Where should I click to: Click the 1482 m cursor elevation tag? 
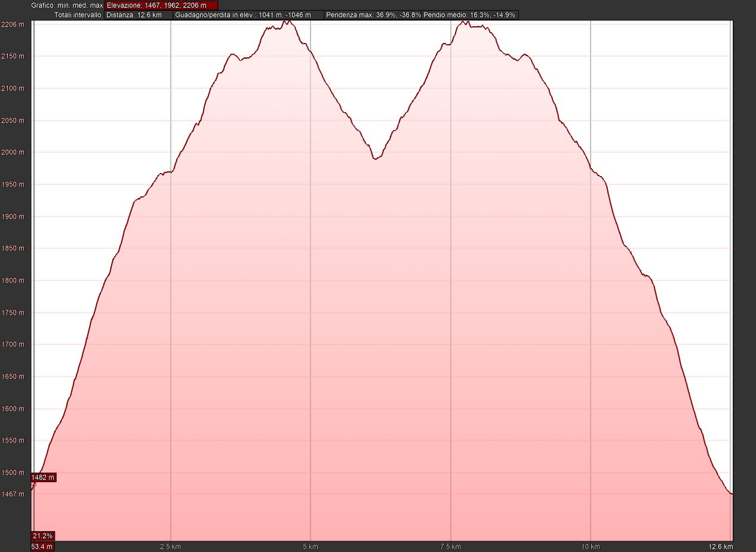(44, 477)
